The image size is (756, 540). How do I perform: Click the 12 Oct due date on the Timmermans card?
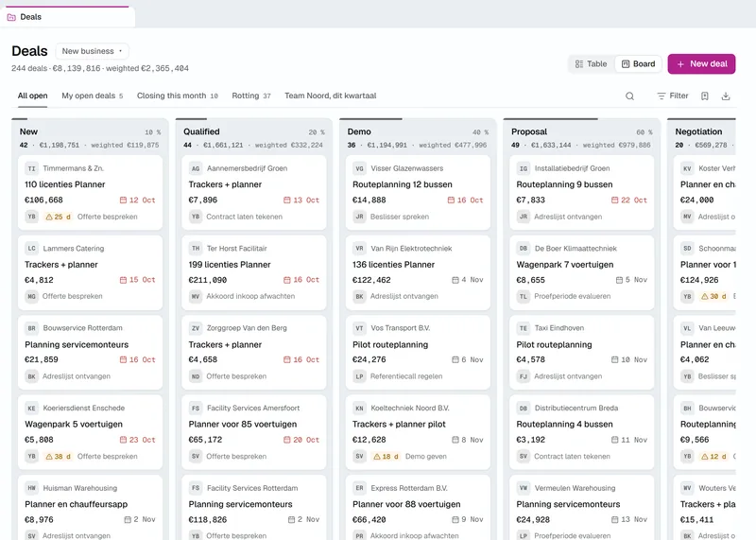pos(137,200)
